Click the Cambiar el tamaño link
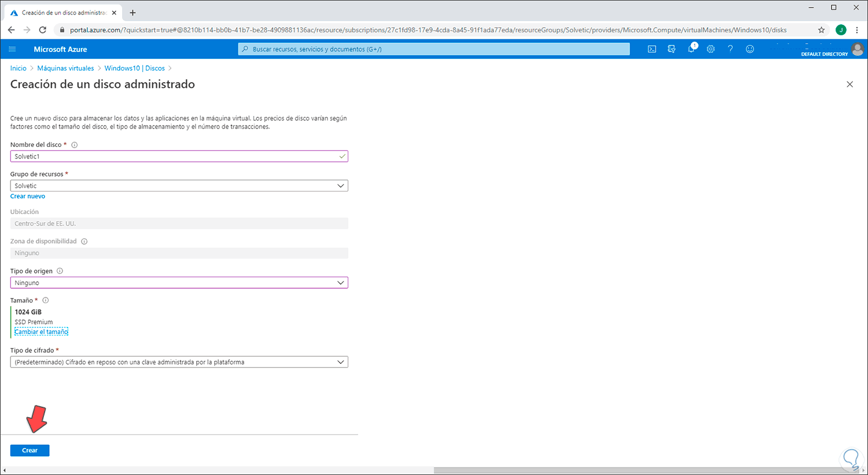The height and width of the screenshot is (475, 868). click(x=42, y=332)
